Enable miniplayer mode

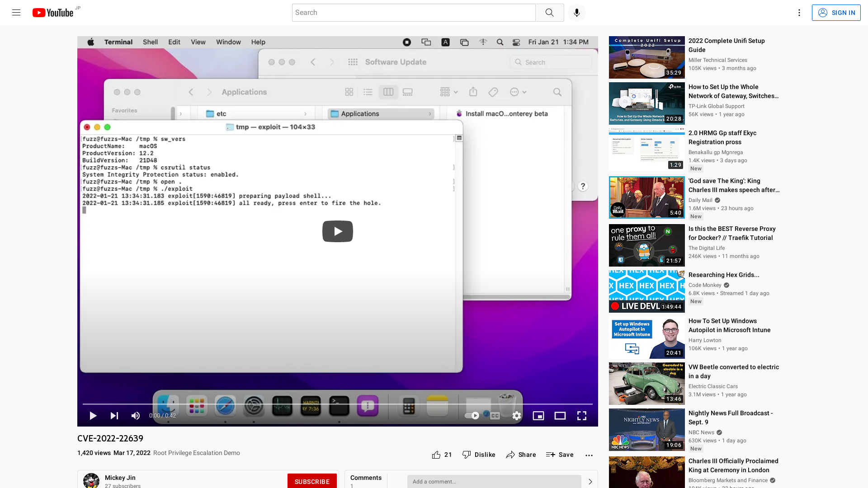pyautogui.click(x=538, y=416)
